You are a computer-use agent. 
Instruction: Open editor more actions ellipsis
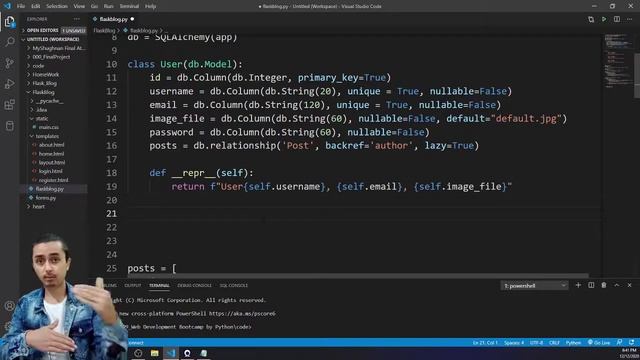coord(629,19)
